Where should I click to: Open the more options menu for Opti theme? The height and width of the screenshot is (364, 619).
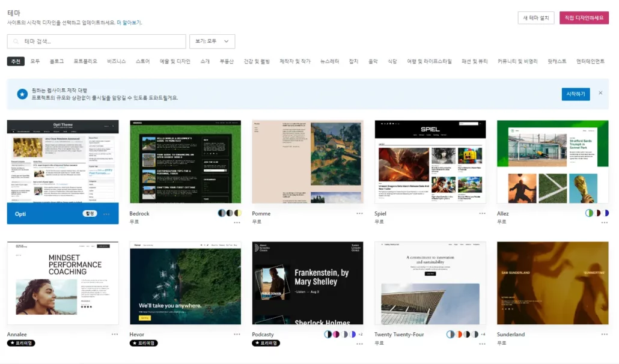[106, 214]
